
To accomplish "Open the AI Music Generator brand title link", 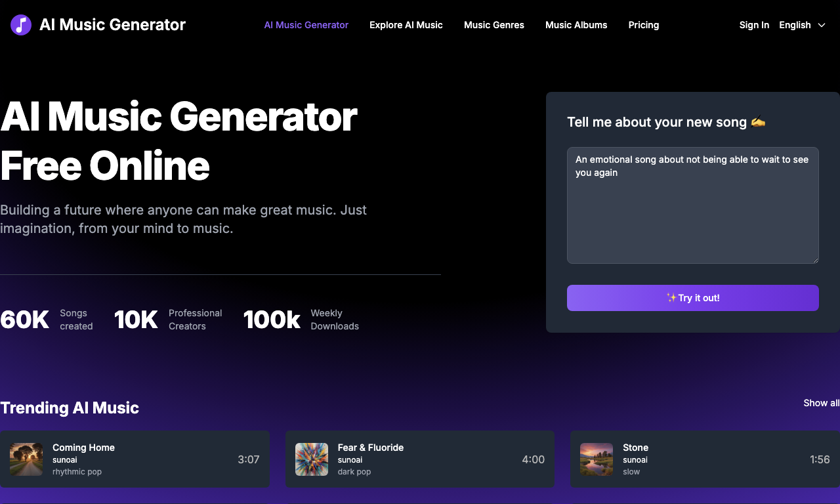I will point(112,25).
